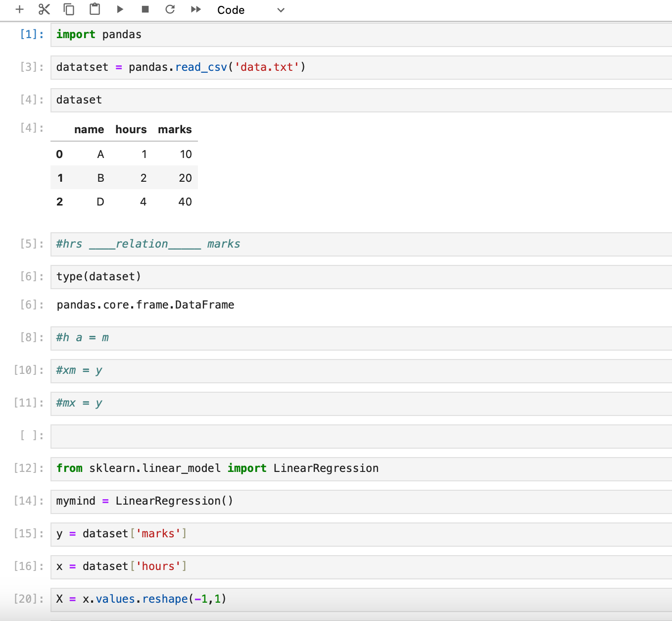
Task: Open the cell type dropdown showing Code
Action: (231, 10)
